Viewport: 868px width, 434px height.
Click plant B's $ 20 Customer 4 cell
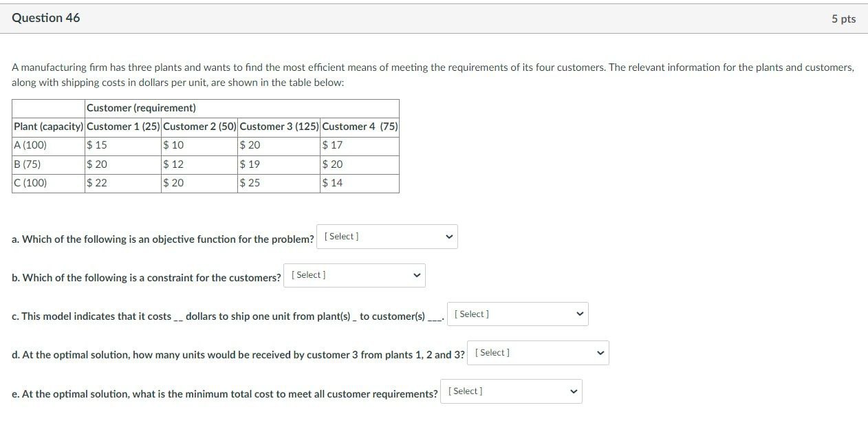[360, 165]
